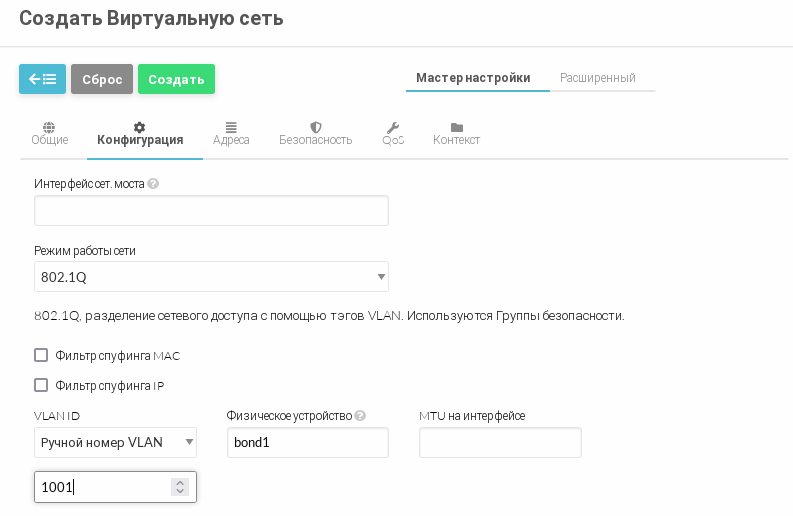This screenshot has width=793, height=516.
Task: Increment the VLAN number with up arrow
Action: tap(180, 482)
